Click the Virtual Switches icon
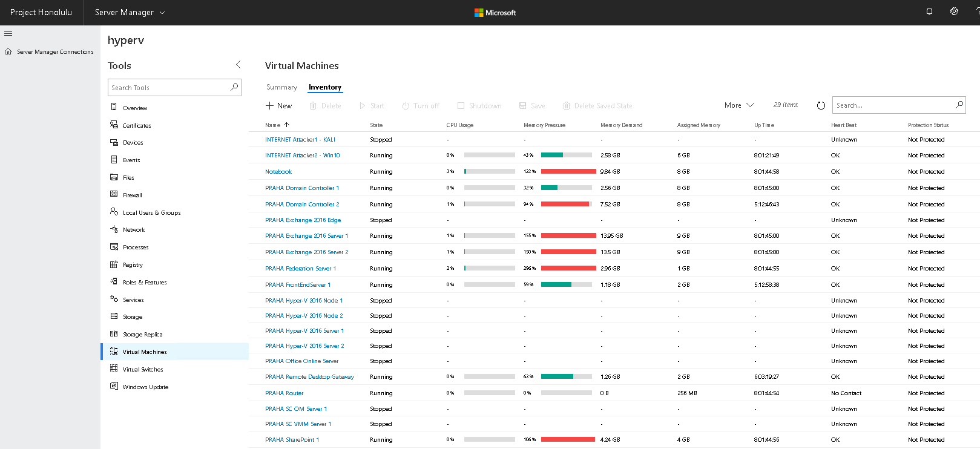 [x=114, y=369]
